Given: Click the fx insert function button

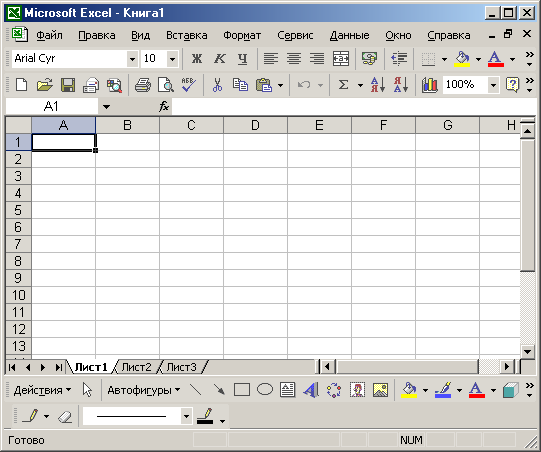Looking at the screenshot, I should tap(164, 106).
